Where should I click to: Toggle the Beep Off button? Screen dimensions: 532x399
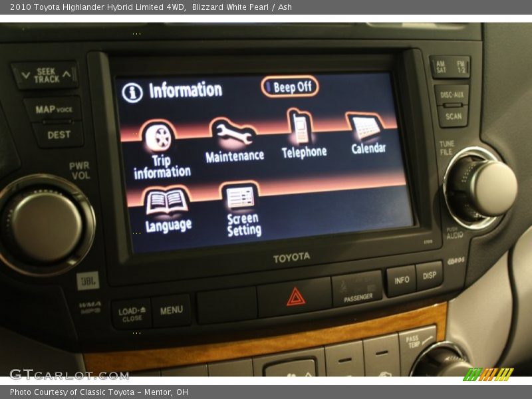[290, 87]
